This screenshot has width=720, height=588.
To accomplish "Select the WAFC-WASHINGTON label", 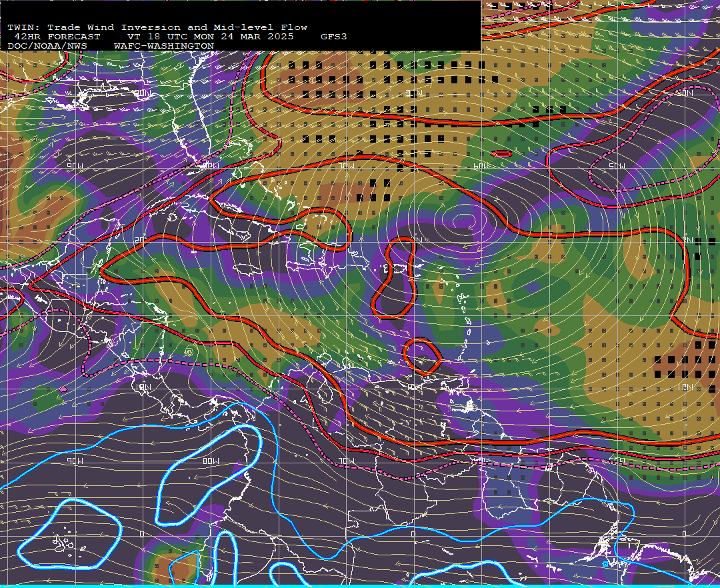I will (x=163, y=47).
